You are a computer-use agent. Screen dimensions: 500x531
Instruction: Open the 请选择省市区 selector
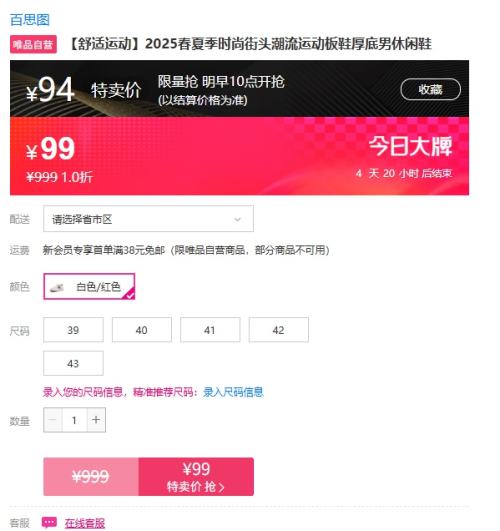pyautogui.click(x=148, y=219)
